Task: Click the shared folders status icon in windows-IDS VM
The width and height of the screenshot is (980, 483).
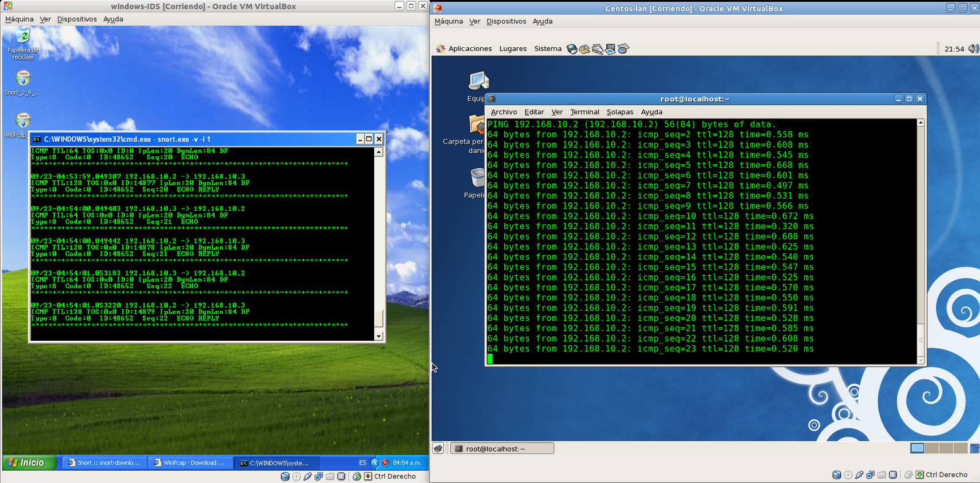Action: (330, 476)
